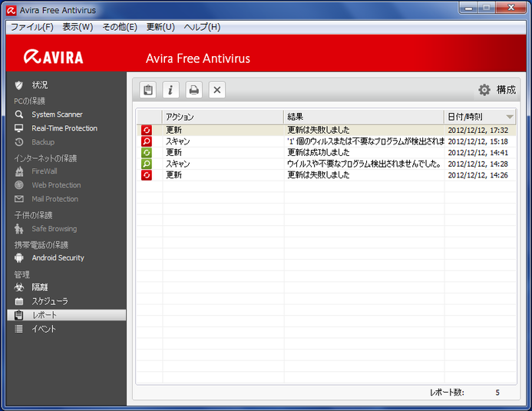532x411 pixels.
Task: Open the 表示(W) menu
Action: 78,27
